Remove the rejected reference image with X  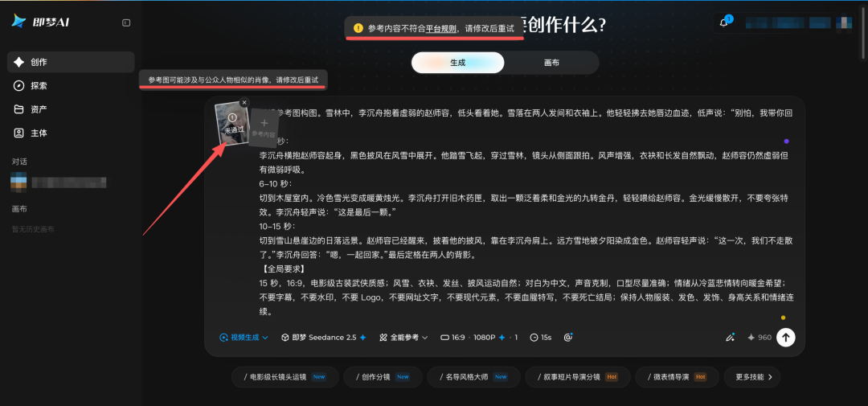pos(244,102)
